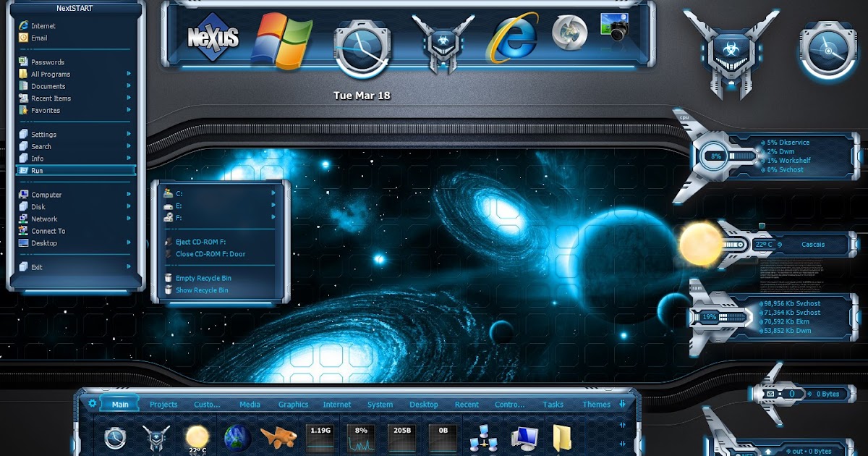Select the Internet tab in the shelf
This screenshot has width=868, height=456.
pyautogui.click(x=337, y=405)
